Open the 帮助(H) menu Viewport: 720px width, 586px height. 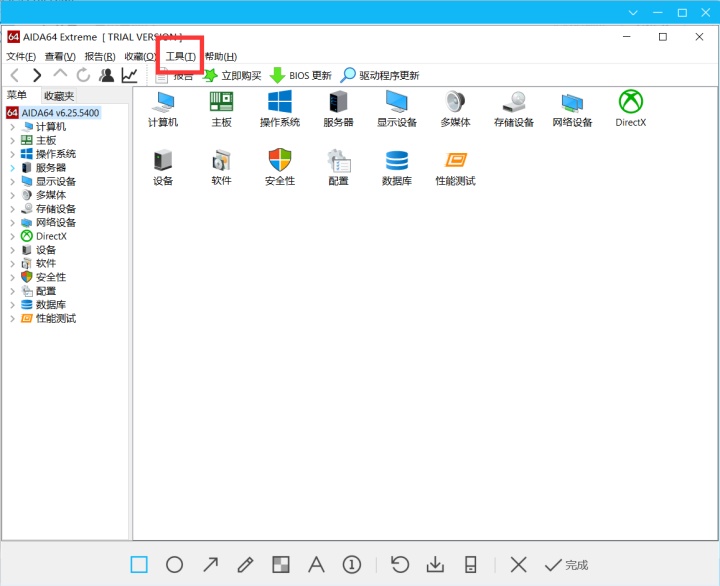pos(221,56)
